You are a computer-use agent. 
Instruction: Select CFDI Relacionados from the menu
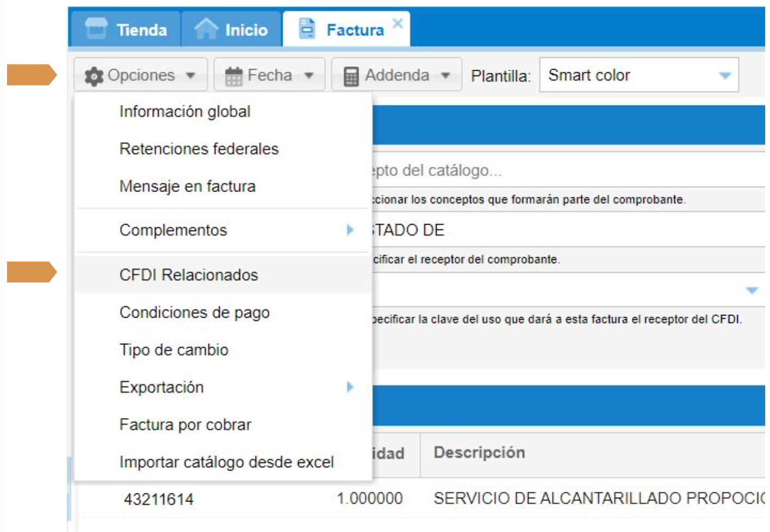[x=189, y=275]
